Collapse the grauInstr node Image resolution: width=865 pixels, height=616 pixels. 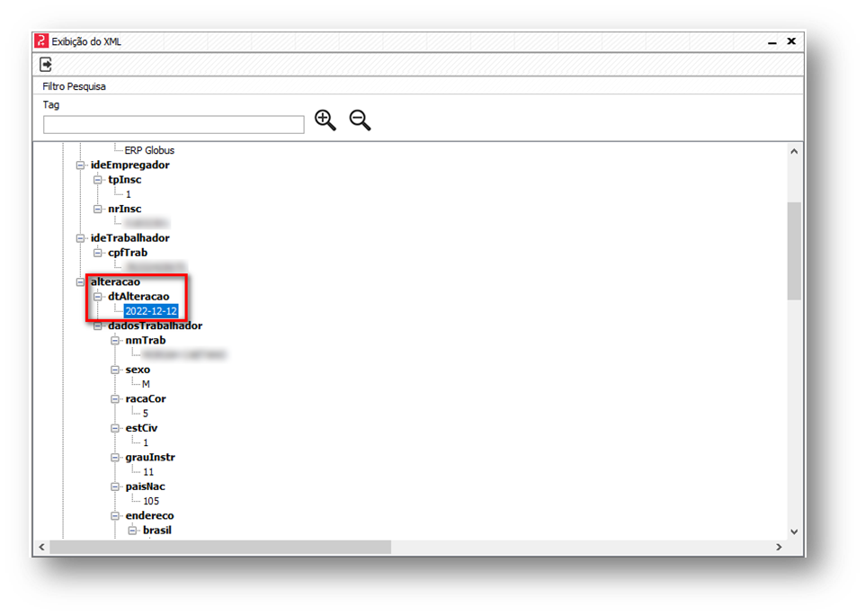(x=115, y=457)
